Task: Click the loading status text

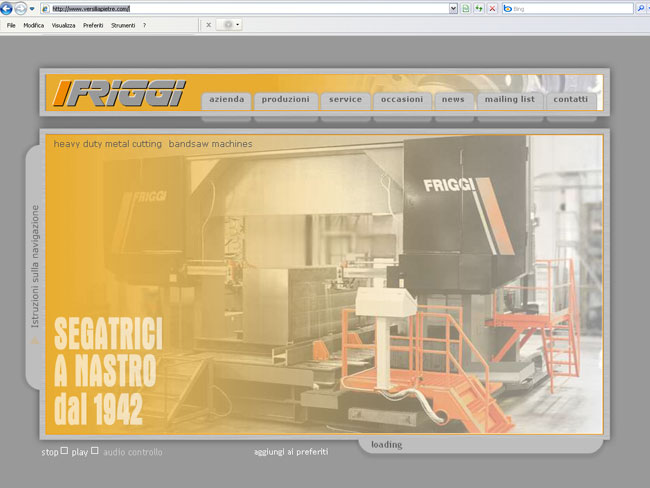Action: pyautogui.click(x=386, y=444)
